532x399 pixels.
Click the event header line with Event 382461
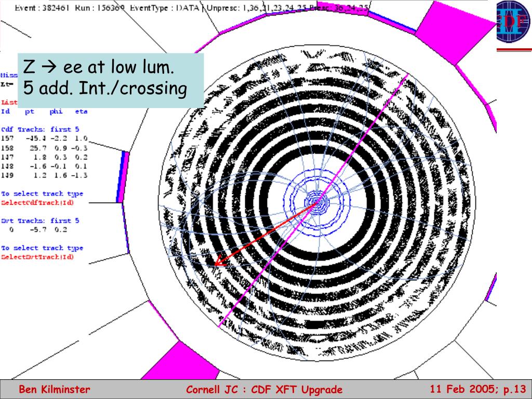click(x=192, y=7)
